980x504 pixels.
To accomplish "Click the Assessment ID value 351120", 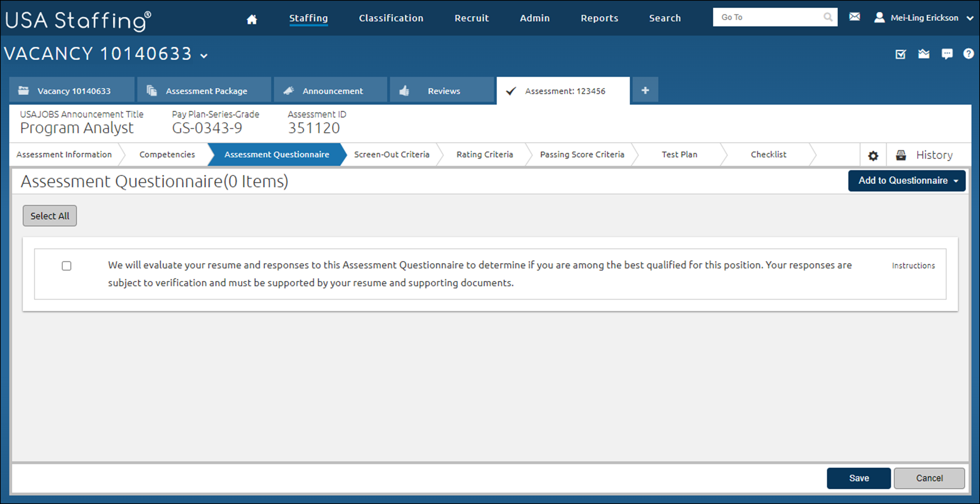I will [x=314, y=128].
